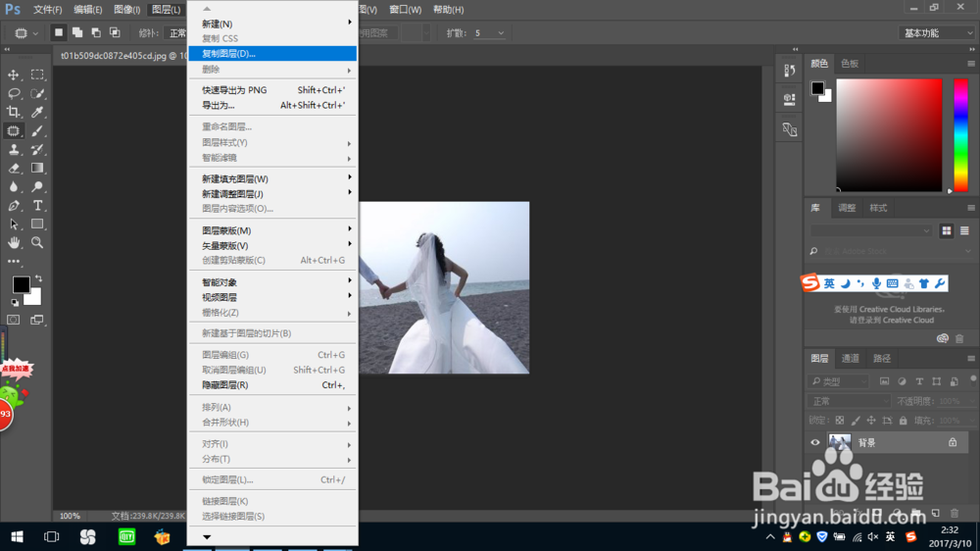The width and height of the screenshot is (980, 551).
Task: Select the Clone Stamp tool
Action: click(x=13, y=149)
